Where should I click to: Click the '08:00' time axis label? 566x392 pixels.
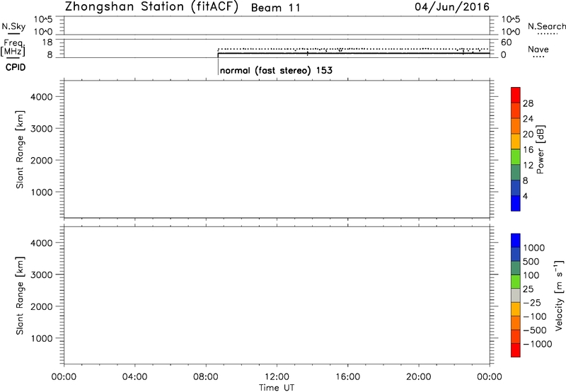pyautogui.click(x=206, y=377)
